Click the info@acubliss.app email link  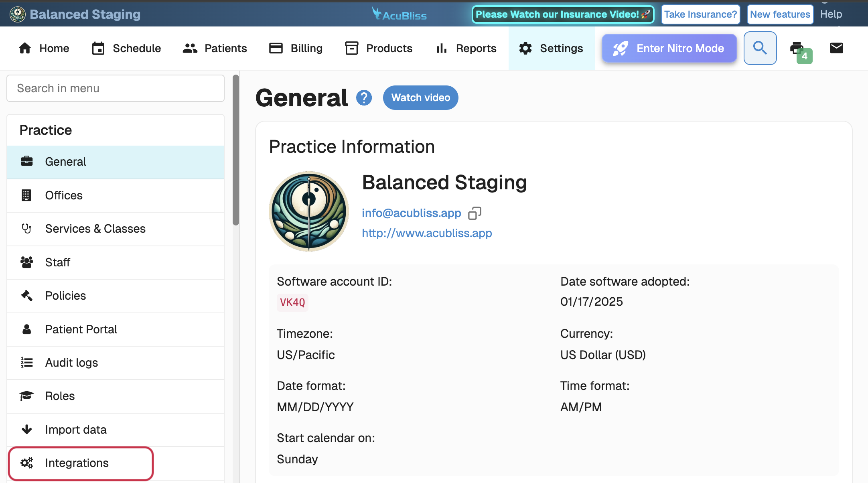tap(411, 213)
